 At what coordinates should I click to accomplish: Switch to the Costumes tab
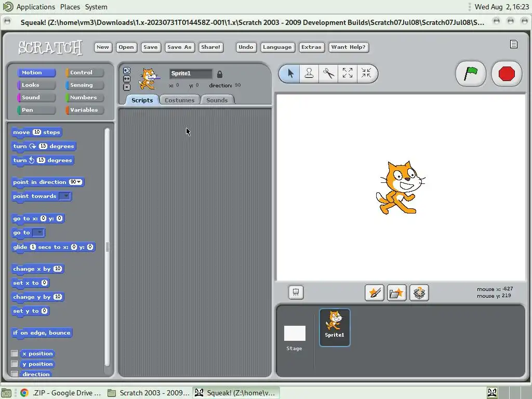pyautogui.click(x=179, y=100)
